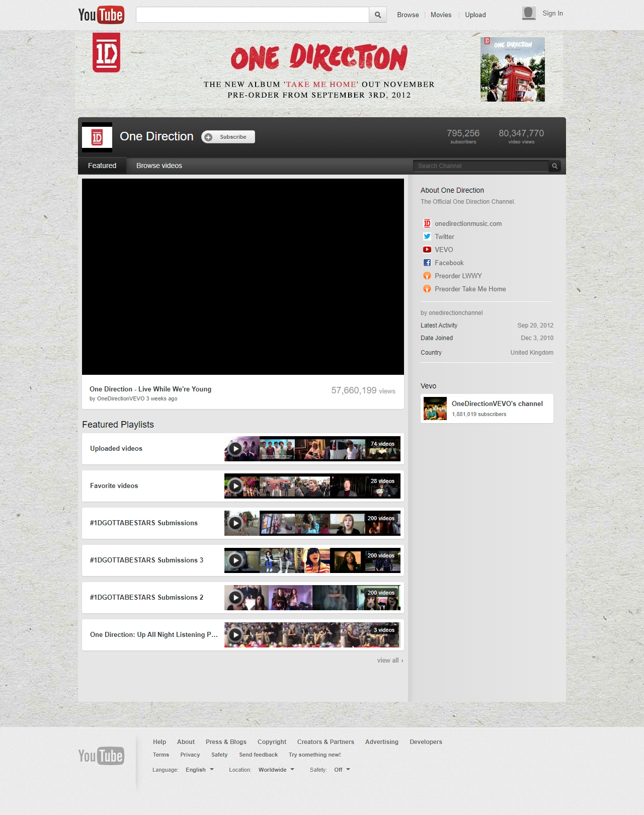Image resolution: width=644 pixels, height=815 pixels.
Task: Click the OneDirectionVEVO channel thumbnail
Action: [435, 409]
